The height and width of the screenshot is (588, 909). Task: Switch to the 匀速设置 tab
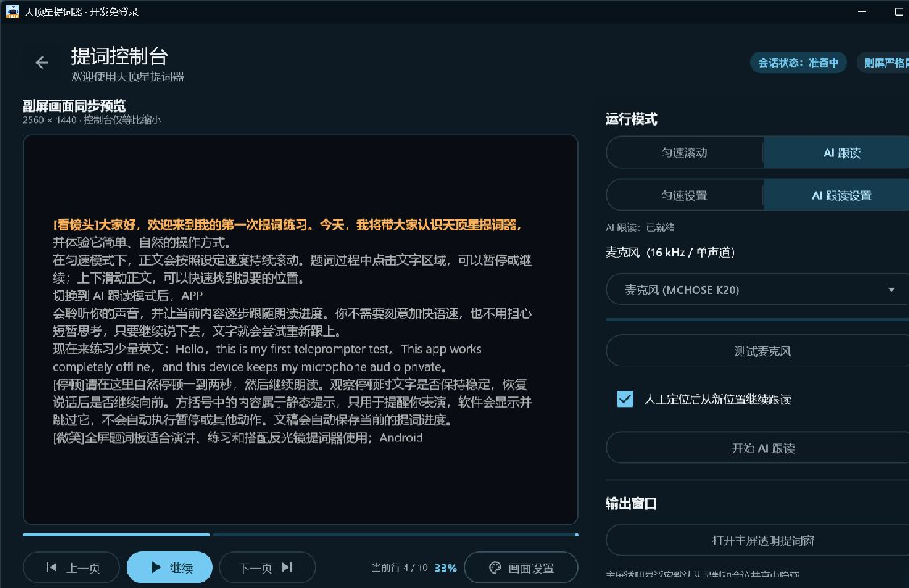coord(685,195)
